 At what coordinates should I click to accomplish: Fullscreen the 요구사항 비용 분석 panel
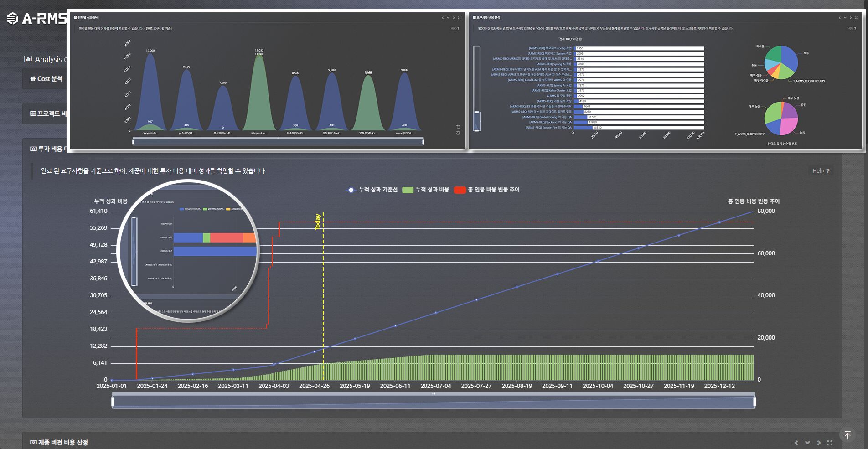pyautogui.click(x=856, y=18)
